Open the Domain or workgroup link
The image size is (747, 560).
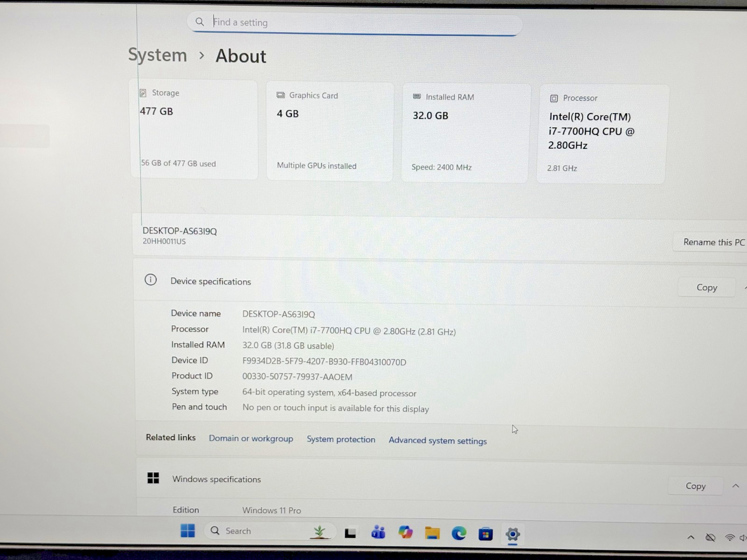click(251, 439)
